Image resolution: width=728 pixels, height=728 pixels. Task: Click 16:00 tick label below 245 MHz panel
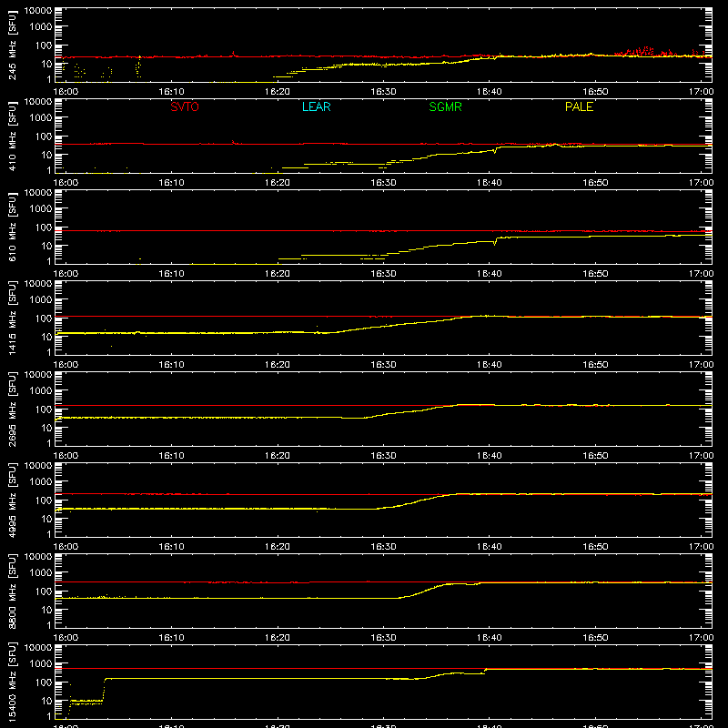(66, 92)
